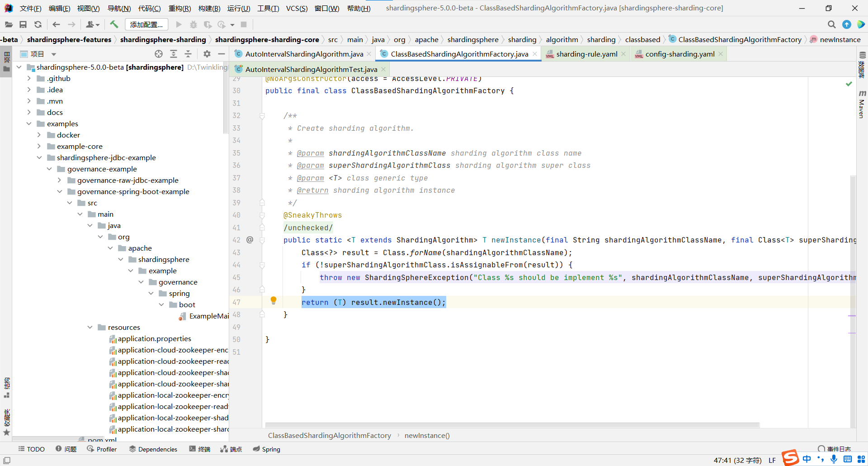Click the 添加配置 run configuration button
Image resolution: width=868 pixels, height=466 pixels.
[x=146, y=24]
